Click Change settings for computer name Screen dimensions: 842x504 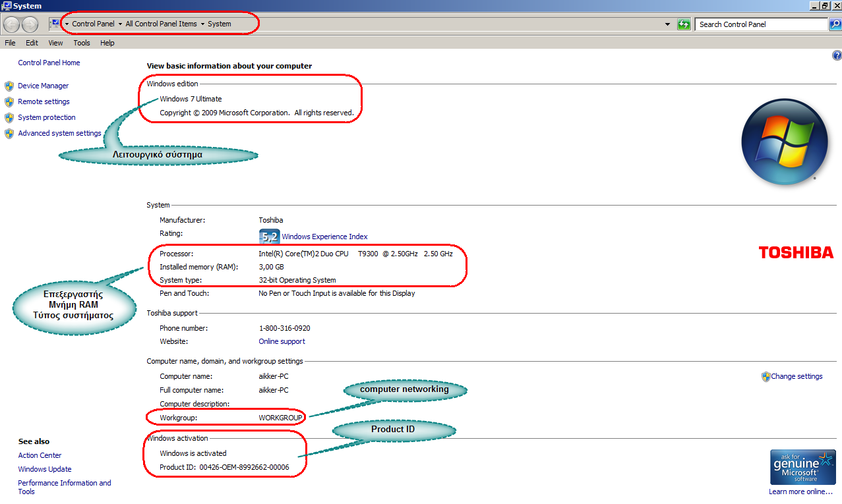point(797,376)
